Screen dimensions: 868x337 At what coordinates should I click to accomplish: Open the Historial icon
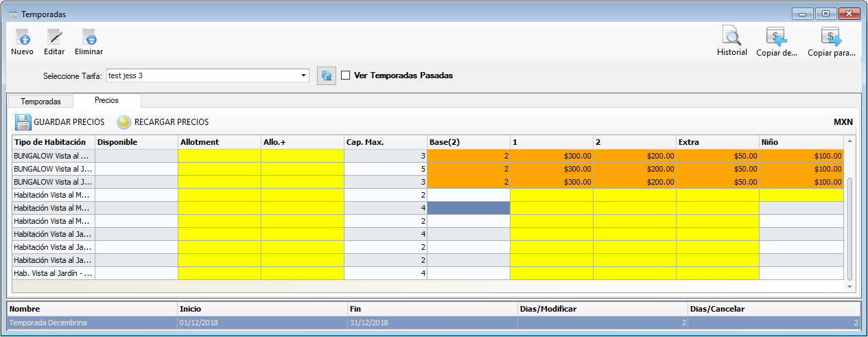731,36
